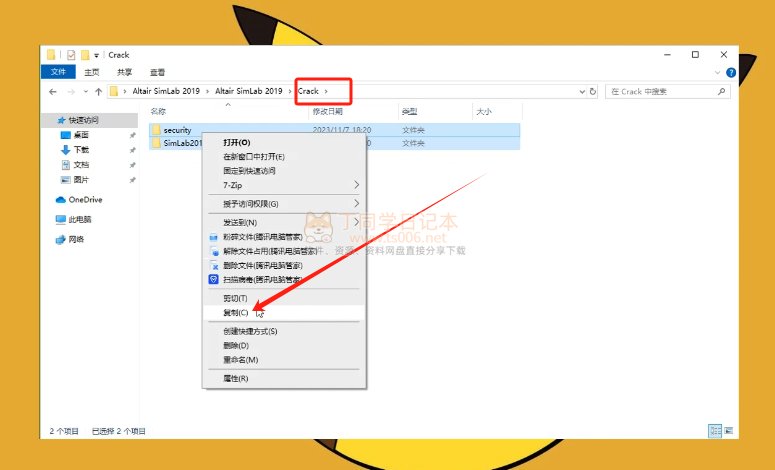Viewport: 775px width, 470px height.
Task: Focus the 'Crack' search box
Action: (668, 91)
